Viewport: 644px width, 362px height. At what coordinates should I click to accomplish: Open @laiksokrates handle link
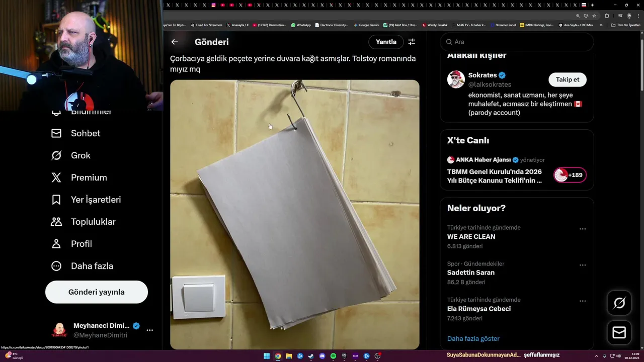[490, 84]
